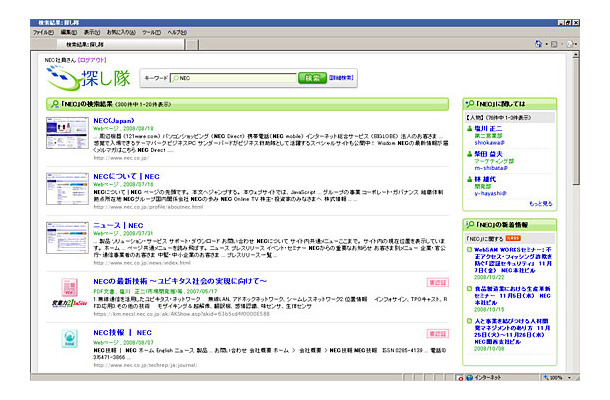Click the ログアウト logout link
Image resolution: width=610 pixels, height=400 pixels.
click(x=92, y=60)
